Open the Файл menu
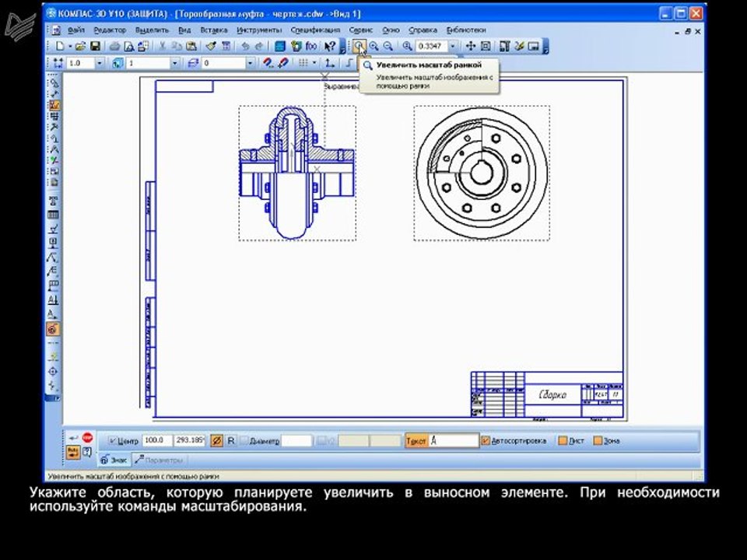This screenshot has height=560, width=747. (76, 30)
